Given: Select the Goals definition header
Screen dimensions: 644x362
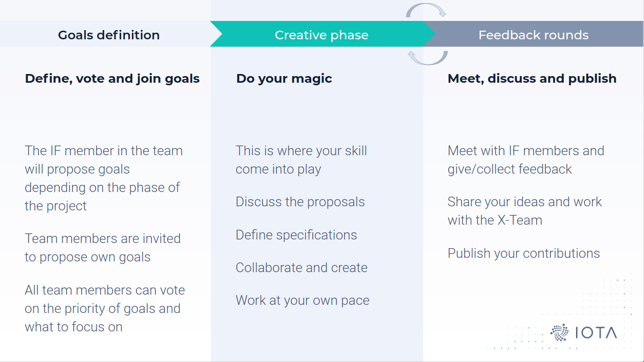Looking at the screenshot, I should [x=108, y=35].
